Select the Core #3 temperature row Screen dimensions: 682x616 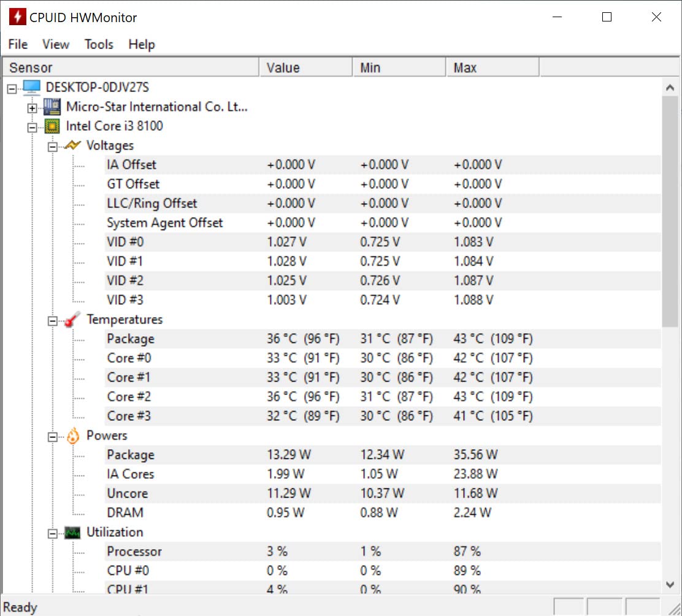(x=383, y=416)
